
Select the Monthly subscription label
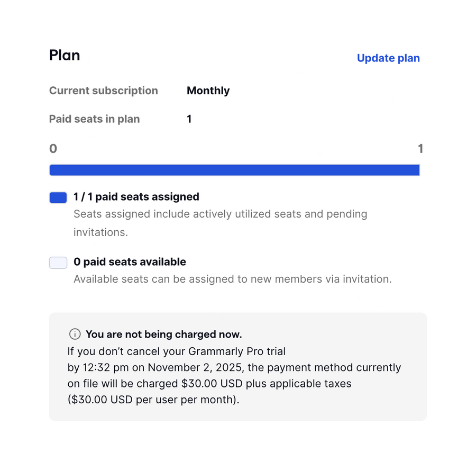[208, 91]
